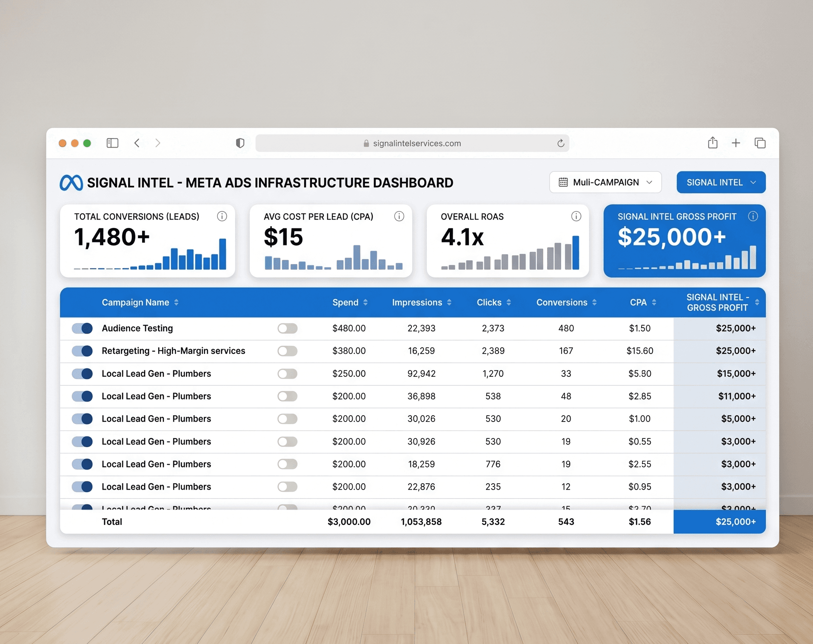Click the '$3,000.00' total spend value
This screenshot has width=813, height=644.
349,522
